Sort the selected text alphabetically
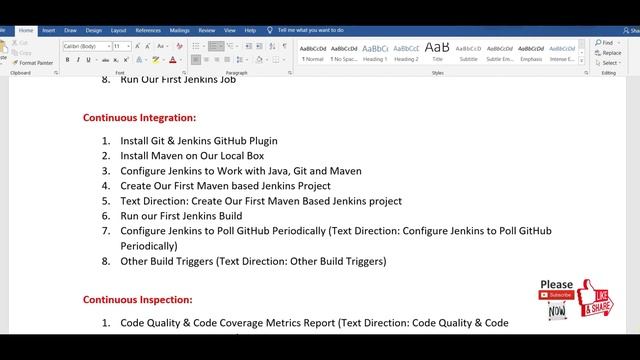 tap(272, 46)
